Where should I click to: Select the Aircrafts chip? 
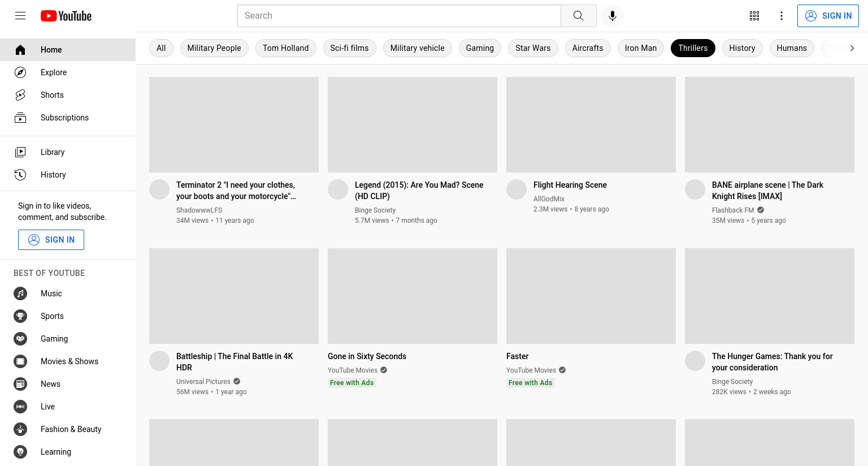[x=588, y=48]
